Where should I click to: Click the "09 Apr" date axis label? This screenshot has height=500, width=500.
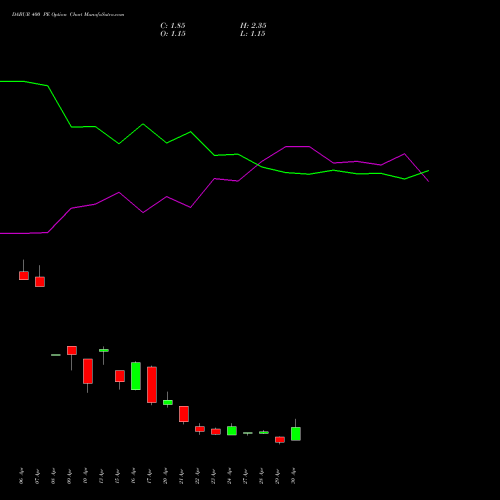(69, 476)
